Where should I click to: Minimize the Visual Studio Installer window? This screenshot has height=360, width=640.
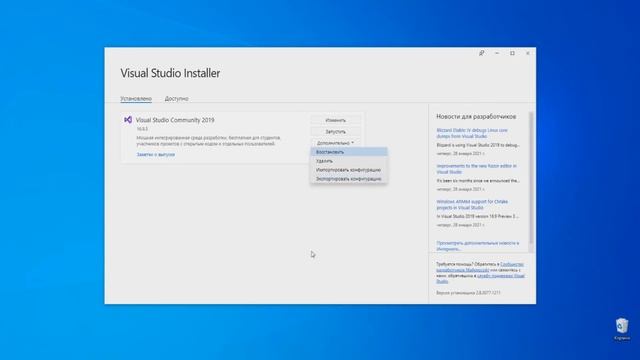click(497, 53)
